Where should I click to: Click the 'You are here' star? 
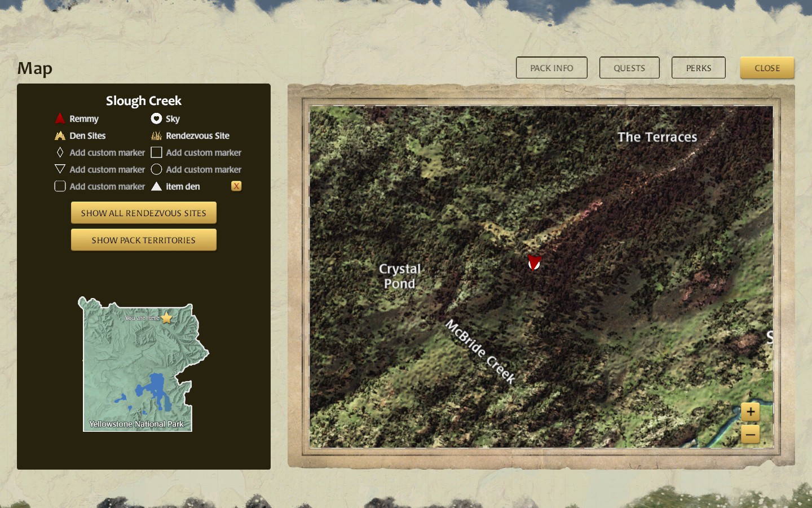pos(166,318)
